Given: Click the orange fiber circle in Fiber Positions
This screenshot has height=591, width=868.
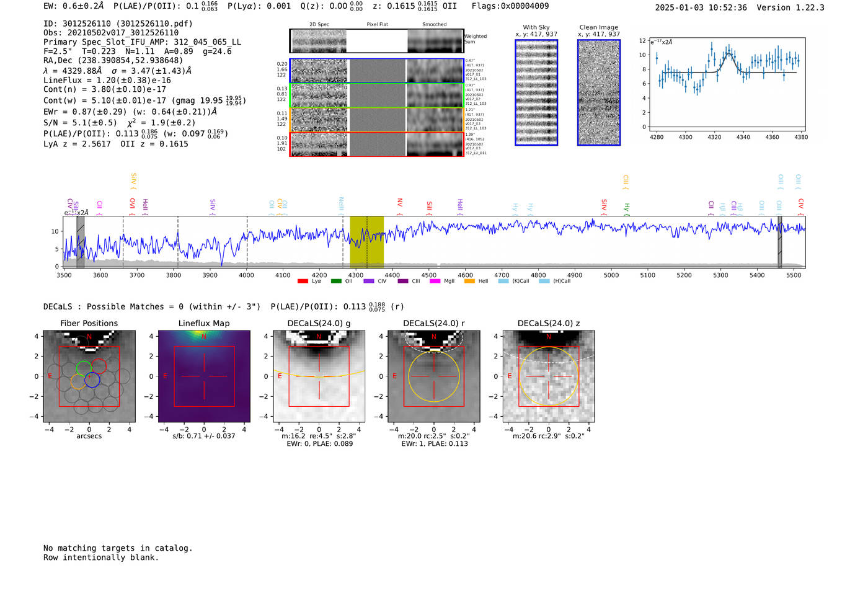Looking at the screenshot, I should [x=78, y=381].
